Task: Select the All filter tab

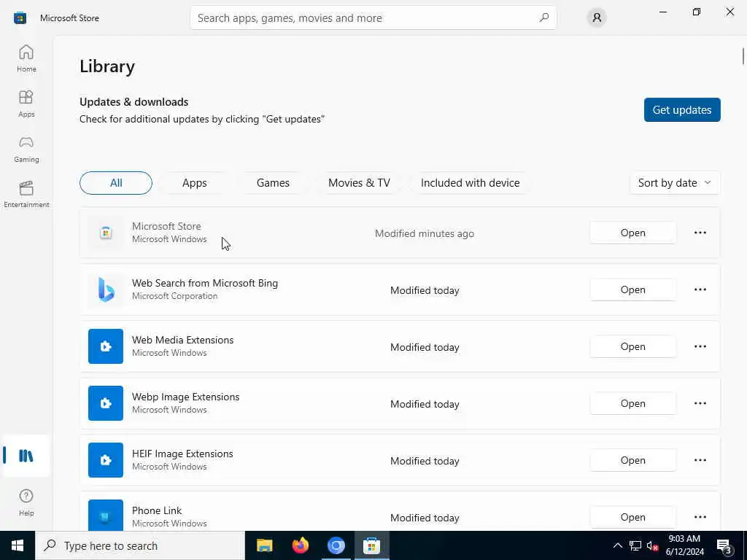Action: pos(116,183)
